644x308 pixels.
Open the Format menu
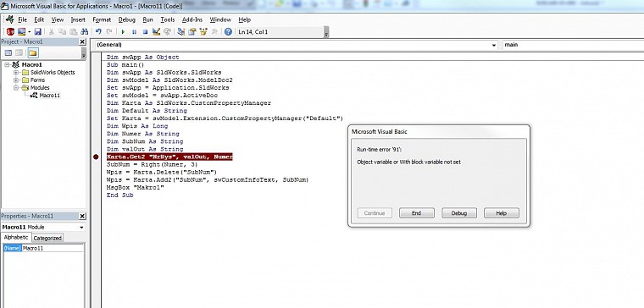102,19
